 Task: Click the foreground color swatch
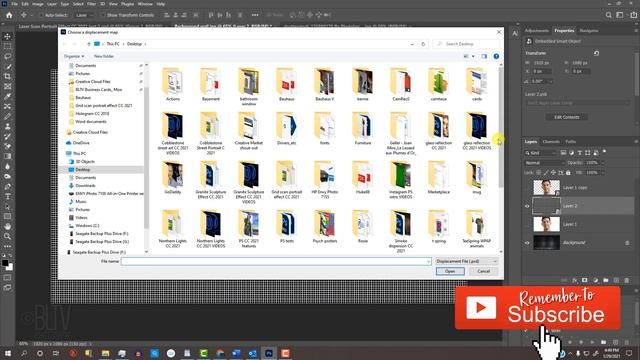coord(5,263)
